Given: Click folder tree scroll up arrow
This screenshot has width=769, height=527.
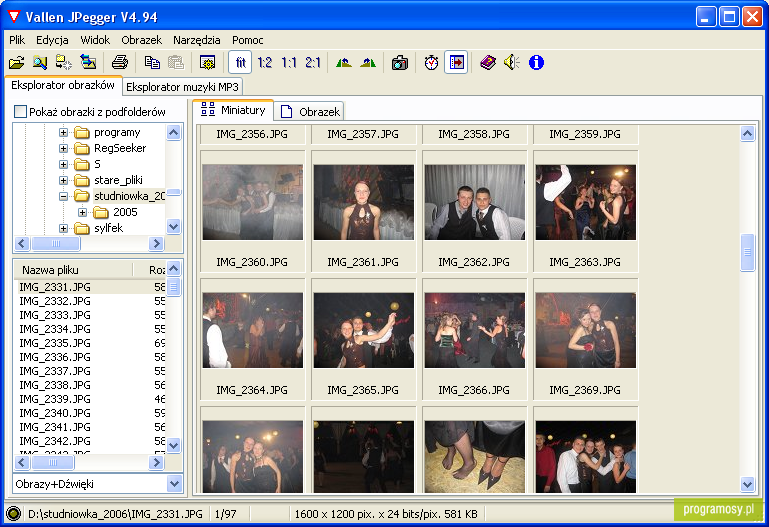Looking at the screenshot, I should (x=174, y=132).
